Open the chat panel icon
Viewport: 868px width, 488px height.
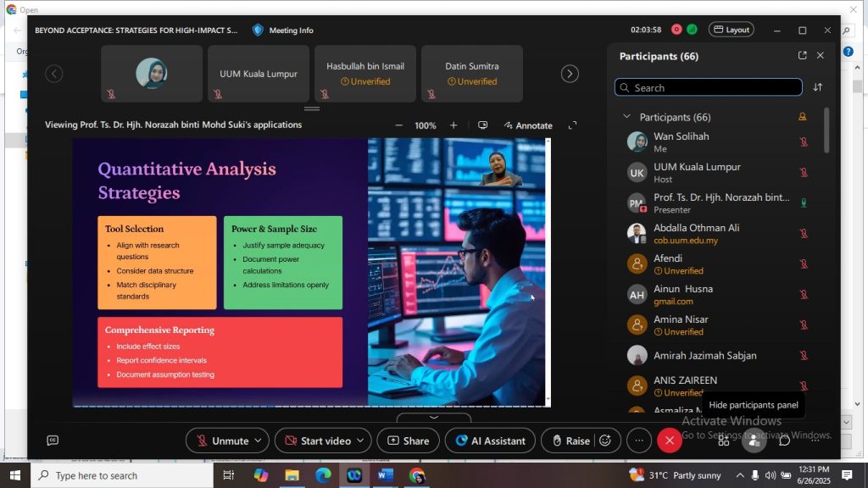pos(784,441)
